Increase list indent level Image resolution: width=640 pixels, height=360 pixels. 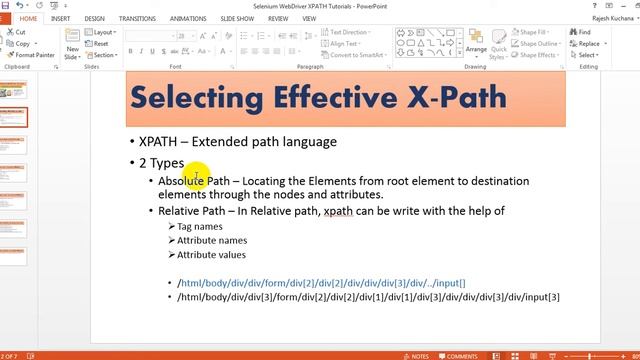[x=293, y=36]
